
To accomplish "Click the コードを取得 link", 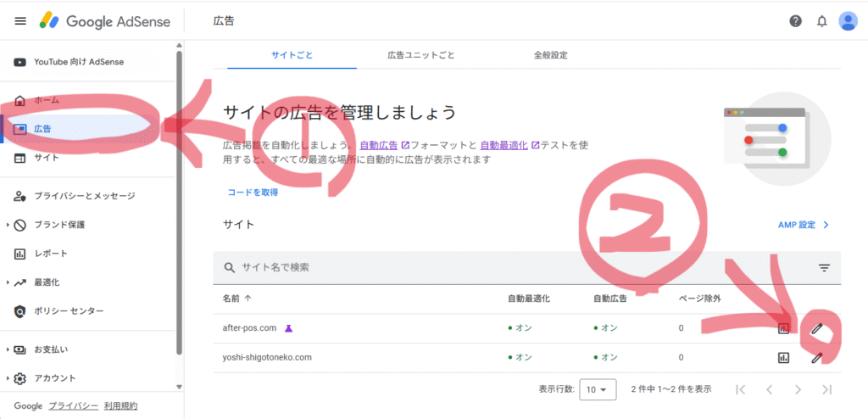I will pos(253,193).
